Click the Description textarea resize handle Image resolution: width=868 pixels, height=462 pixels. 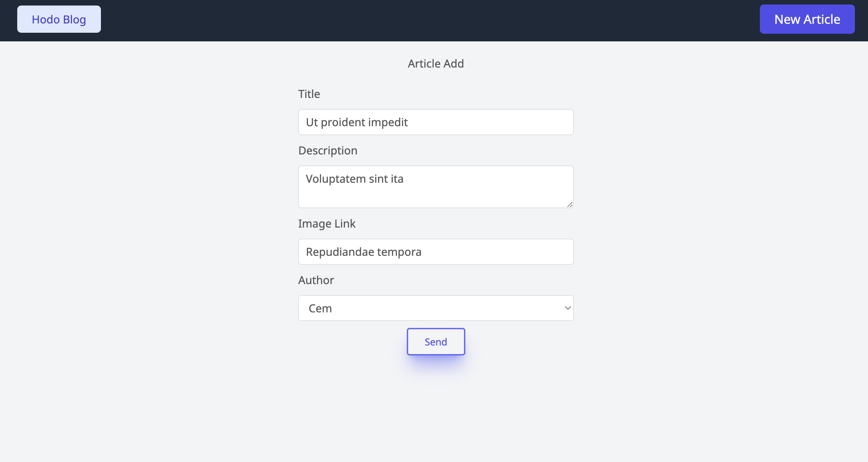[570, 204]
